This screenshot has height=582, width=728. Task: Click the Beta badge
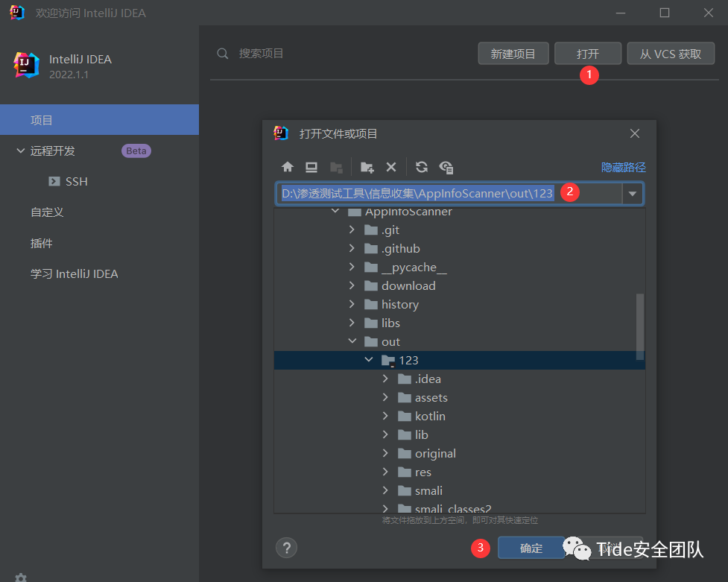136,151
